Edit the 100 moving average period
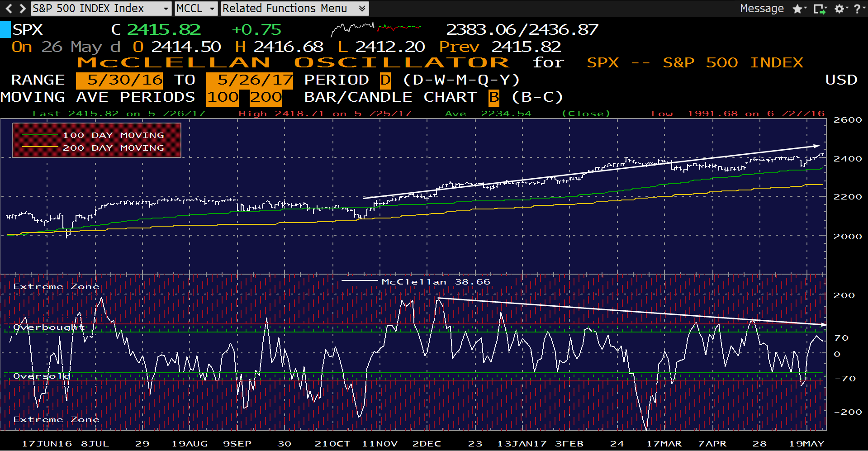 [x=223, y=97]
